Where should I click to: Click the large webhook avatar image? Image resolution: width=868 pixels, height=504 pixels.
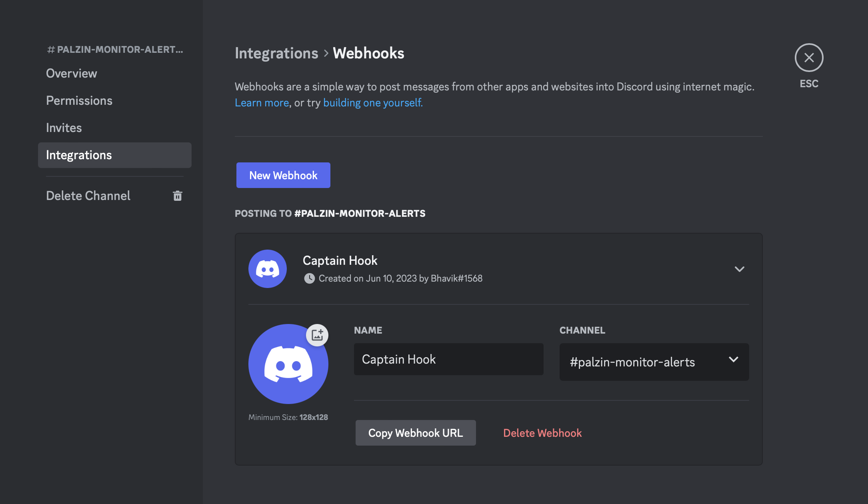tap(288, 364)
